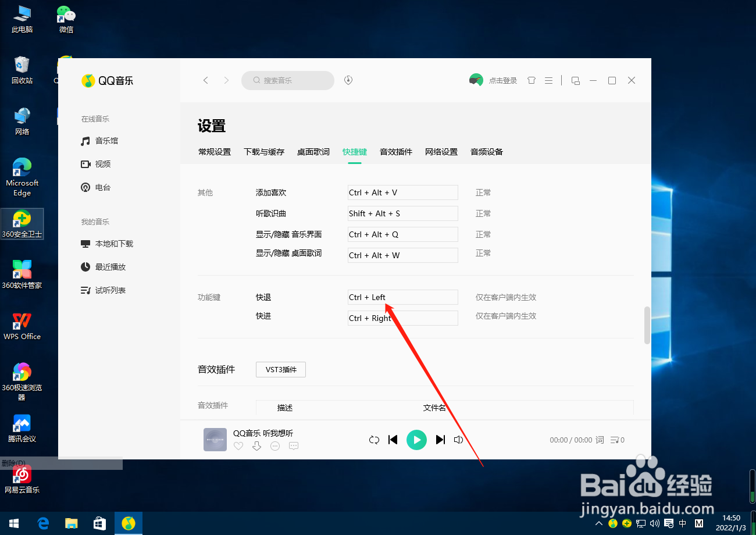Open 音乐馆 in sidebar
This screenshot has width=756, height=535.
(x=99, y=141)
